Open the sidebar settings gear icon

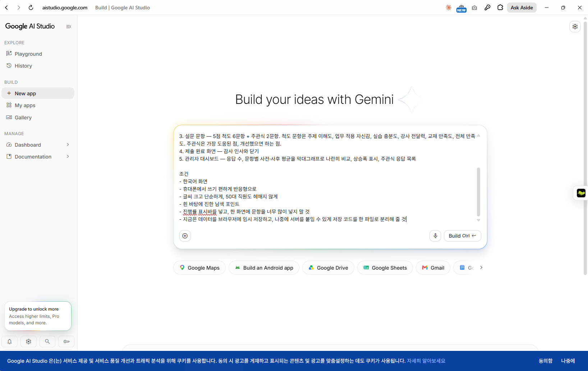28,342
